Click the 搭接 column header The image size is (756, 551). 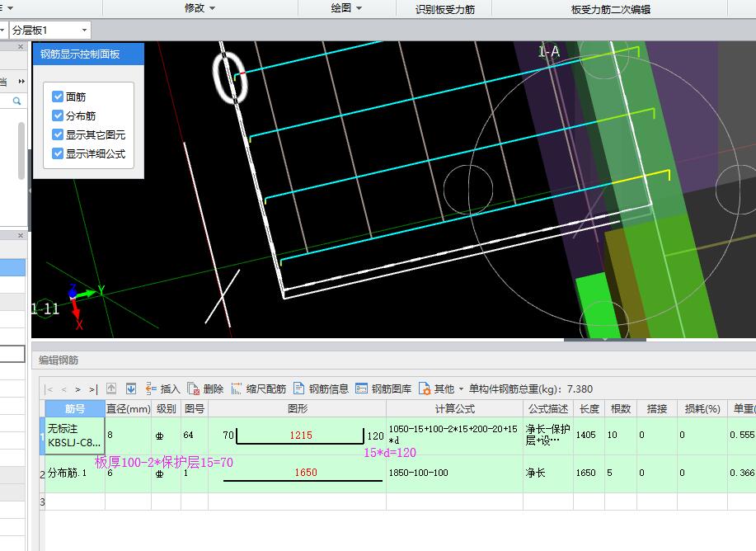[657, 408]
